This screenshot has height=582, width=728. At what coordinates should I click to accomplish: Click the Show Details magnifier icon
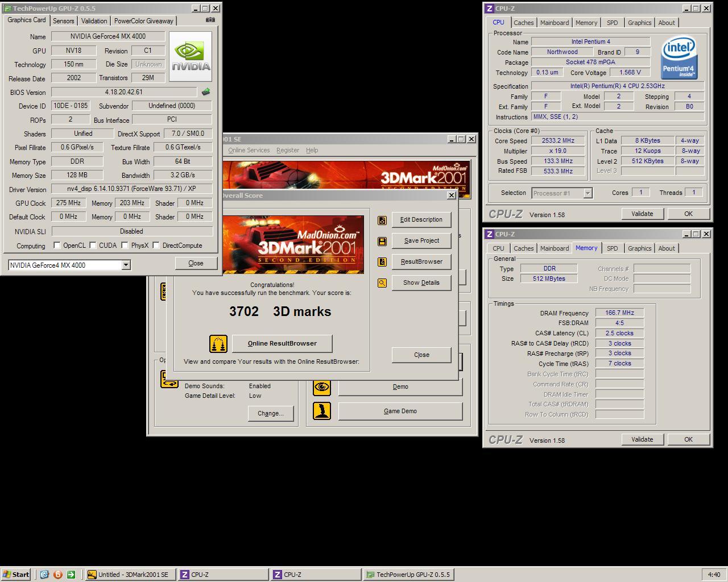[x=382, y=283]
